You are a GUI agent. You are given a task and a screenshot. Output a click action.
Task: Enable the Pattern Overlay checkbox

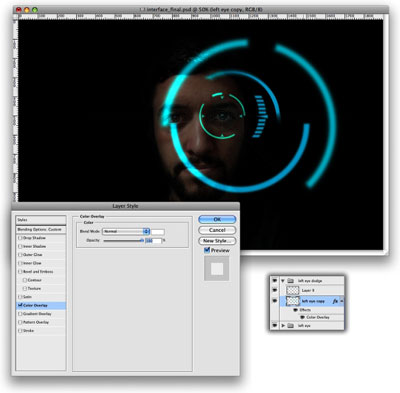pos(20,322)
